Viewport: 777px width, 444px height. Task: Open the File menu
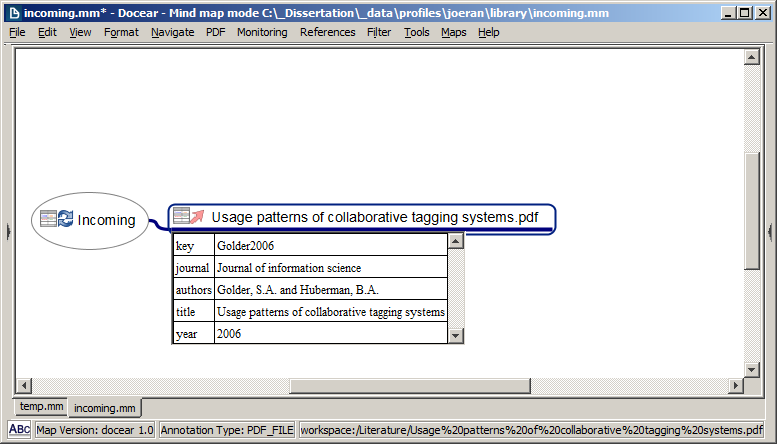pyautogui.click(x=17, y=32)
